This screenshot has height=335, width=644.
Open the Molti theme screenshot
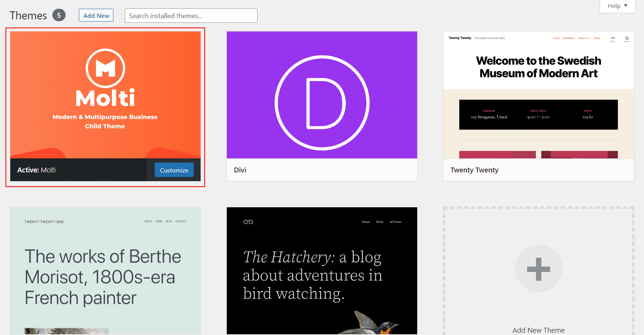pos(105,95)
